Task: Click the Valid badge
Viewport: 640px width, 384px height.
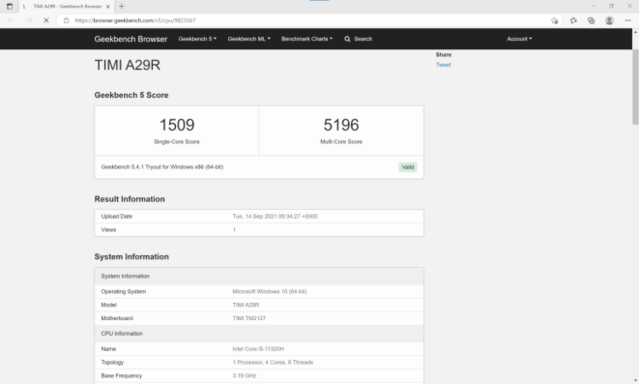Action: pos(407,167)
